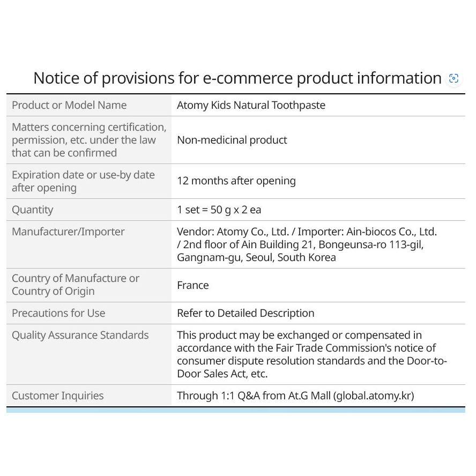
Task: Click the At.G Mall 1:1 Q&A text
Action: [x=295, y=396]
